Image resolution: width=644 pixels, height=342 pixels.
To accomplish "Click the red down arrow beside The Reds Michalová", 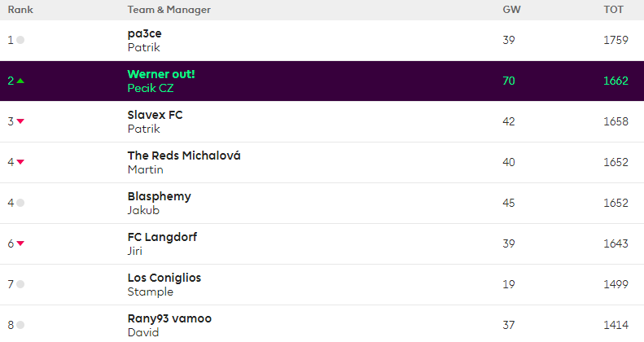I will (x=20, y=162).
